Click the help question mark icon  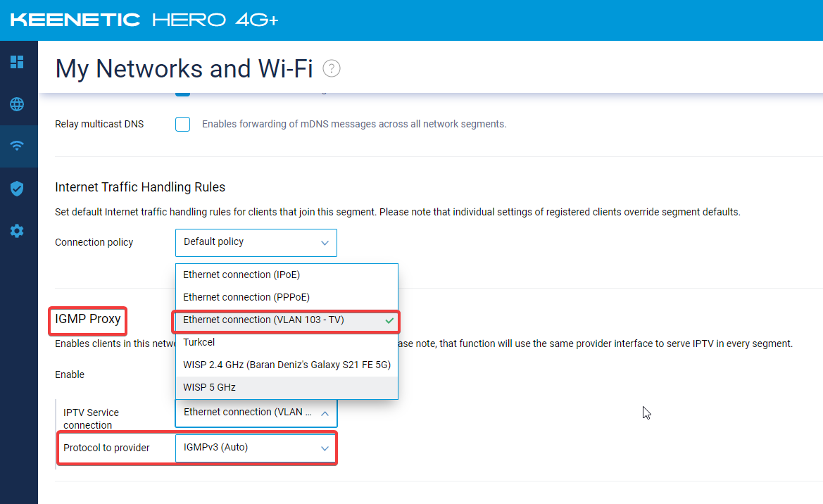331,68
